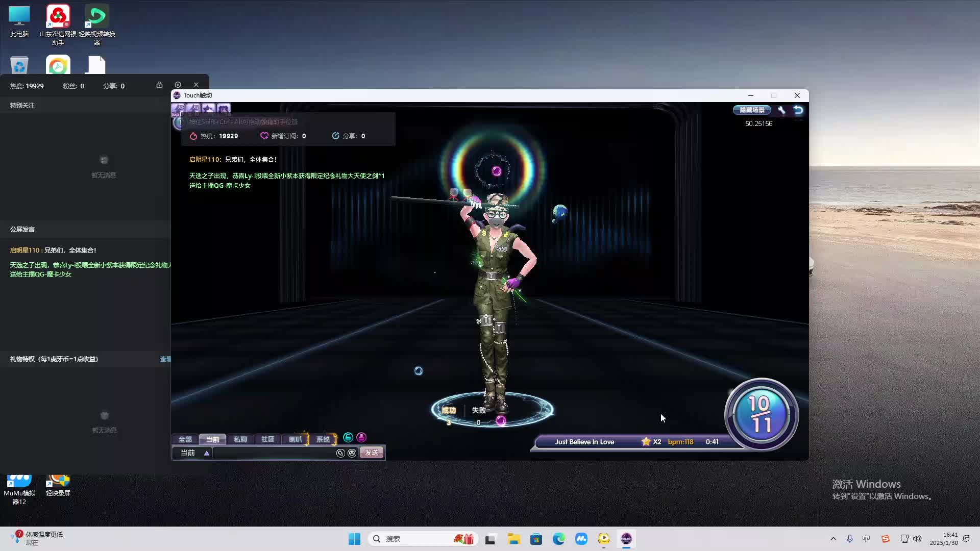The image size is (980, 551).
Task: Click the chat message input field
Action: 273,453
